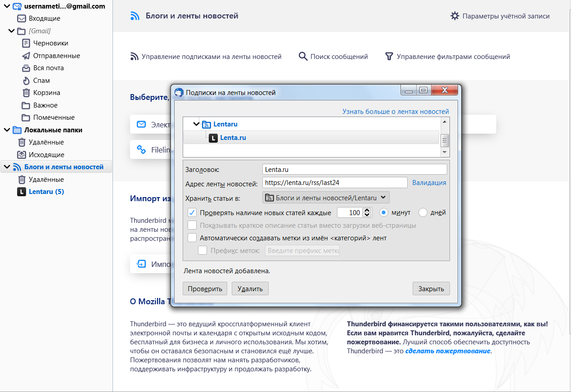Click the Inbox (Входящие) folder icon
571x392 pixels.
pyautogui.click(x=22, y=18)
